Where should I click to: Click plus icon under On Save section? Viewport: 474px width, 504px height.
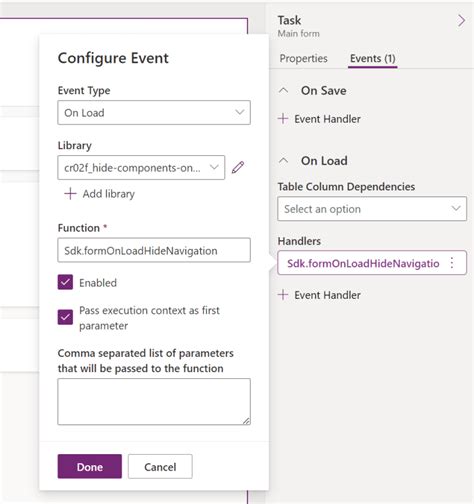point(283,119)
